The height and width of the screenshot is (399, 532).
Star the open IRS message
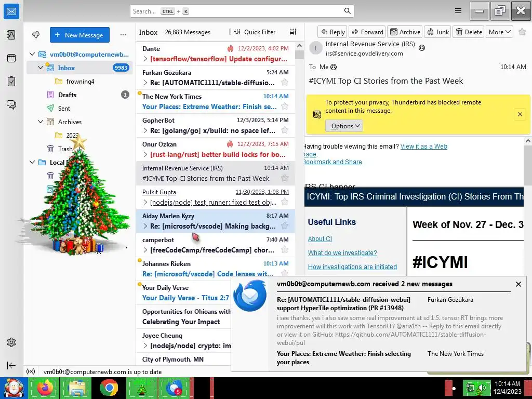522,32
